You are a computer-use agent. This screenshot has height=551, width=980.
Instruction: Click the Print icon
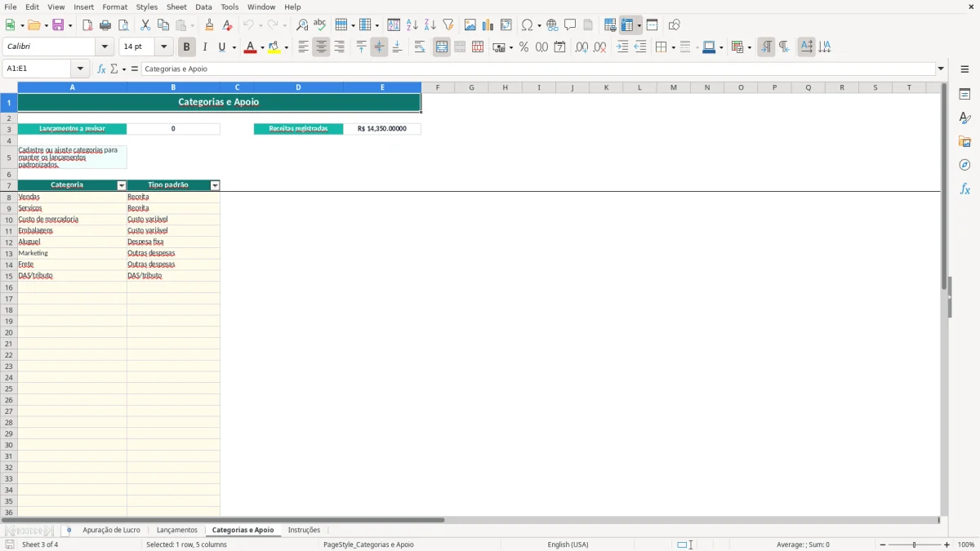105,25
